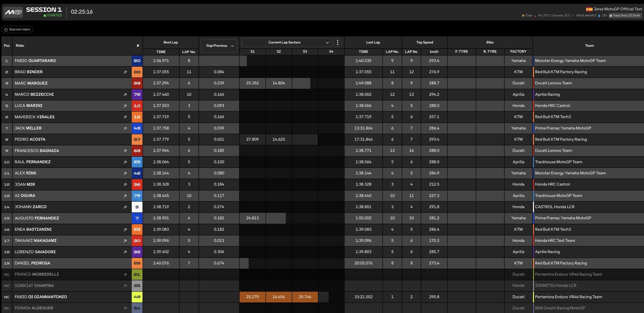Select Brad Binder number 33 badge
Viewport: 644px width, 313px height.
(137, 72)
